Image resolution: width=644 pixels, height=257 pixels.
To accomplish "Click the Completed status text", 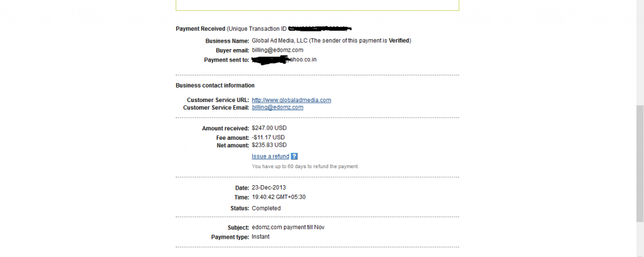I will click(266, 208).
